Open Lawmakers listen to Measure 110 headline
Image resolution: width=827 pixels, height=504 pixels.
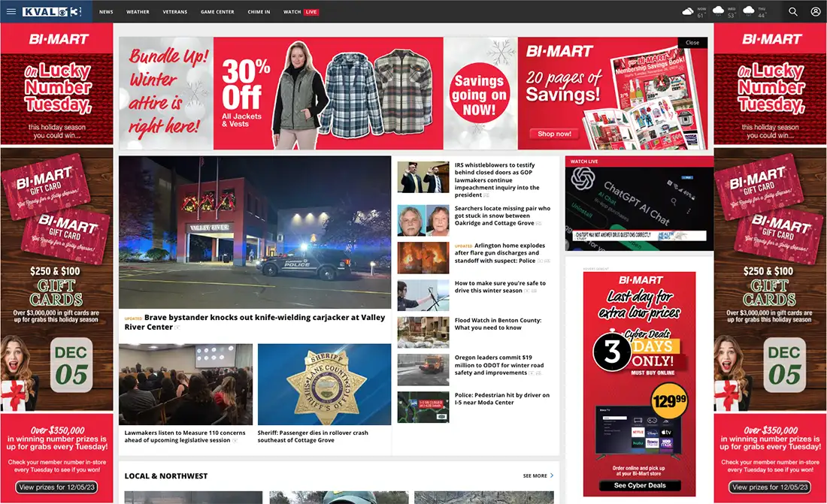[x=185, y=436]
